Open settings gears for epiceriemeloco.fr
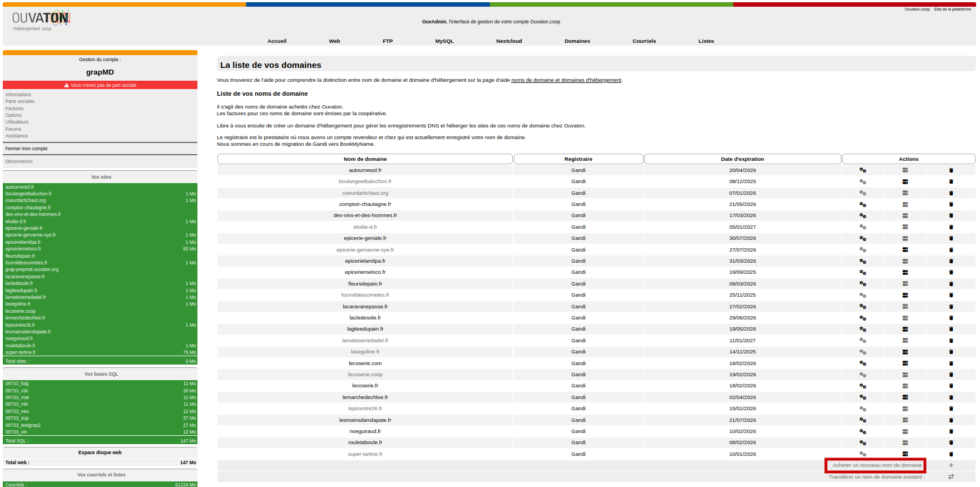980x487 pixels. tap(863, 272)
